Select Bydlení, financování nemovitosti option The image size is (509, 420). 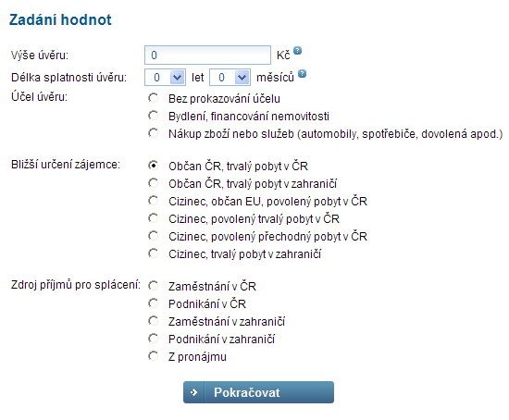153,116
